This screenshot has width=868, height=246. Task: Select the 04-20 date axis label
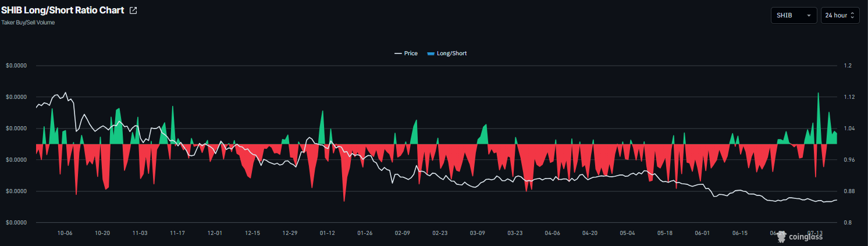(590, 233)
